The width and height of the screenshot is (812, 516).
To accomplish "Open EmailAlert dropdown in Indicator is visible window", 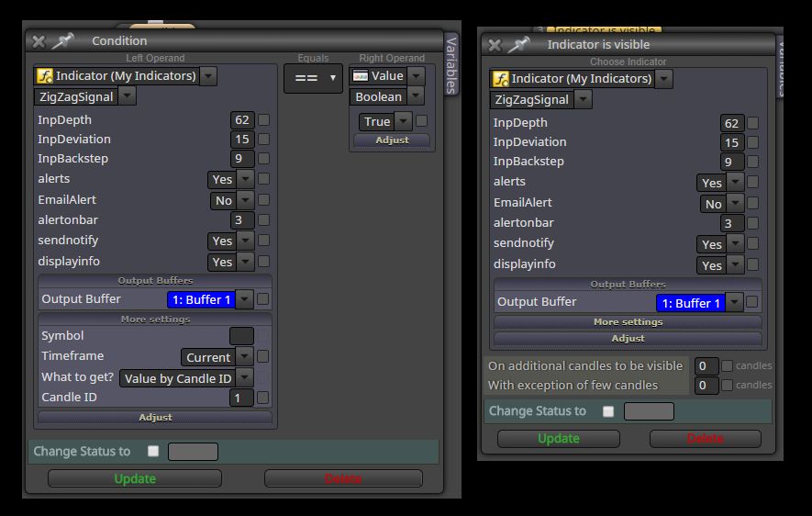I will coord(735,204).
